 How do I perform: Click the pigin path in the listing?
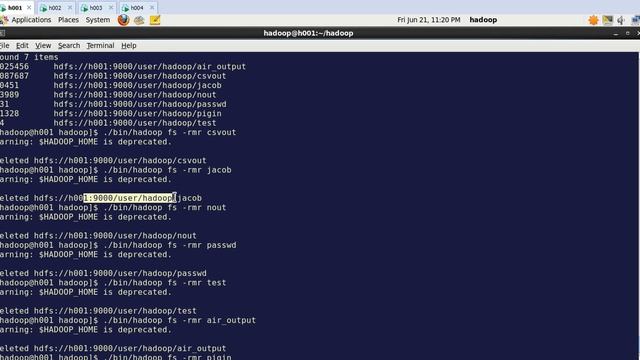point(138,113)
